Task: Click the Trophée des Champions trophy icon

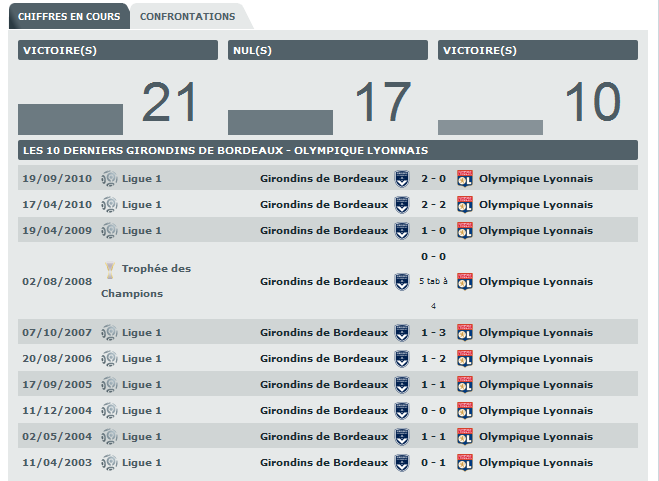Action: tap(109, 268)
